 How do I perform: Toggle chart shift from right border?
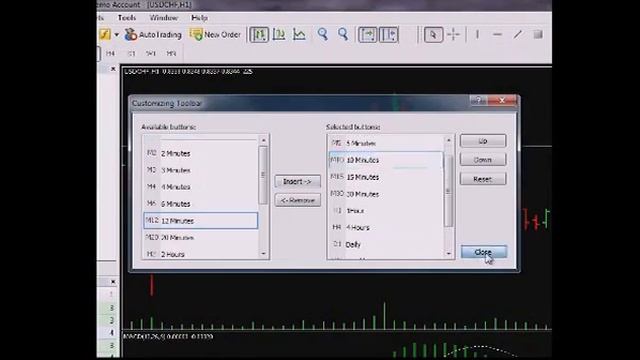coord(389,35)
